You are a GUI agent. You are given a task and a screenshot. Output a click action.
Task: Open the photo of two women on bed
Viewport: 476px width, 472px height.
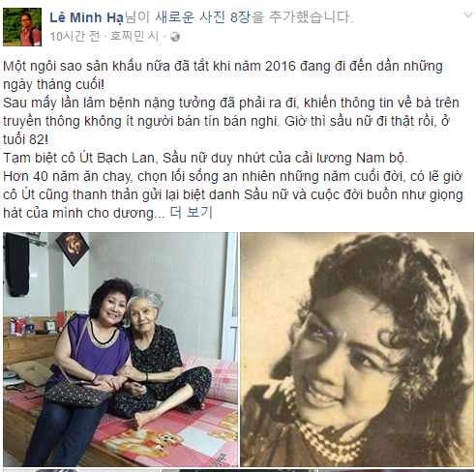click(x=120, y=349)
